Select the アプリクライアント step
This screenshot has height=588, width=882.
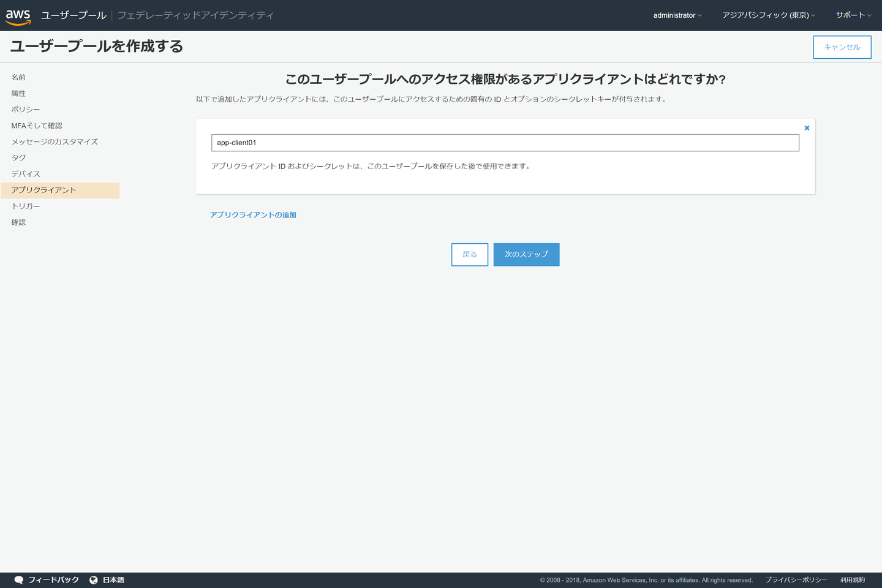(60, 190)
